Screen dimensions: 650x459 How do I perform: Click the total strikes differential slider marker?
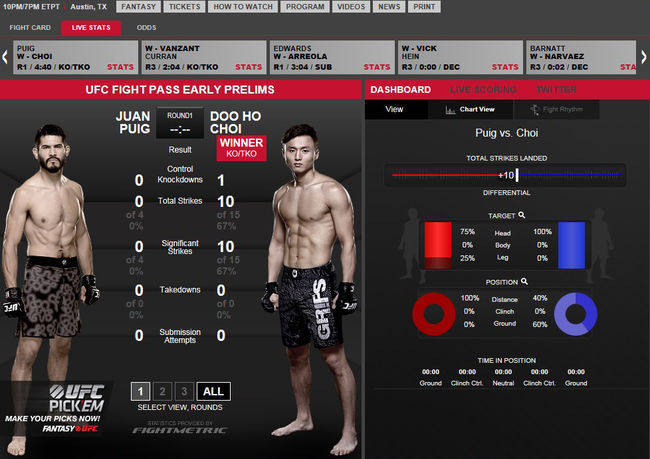[517, 175]
